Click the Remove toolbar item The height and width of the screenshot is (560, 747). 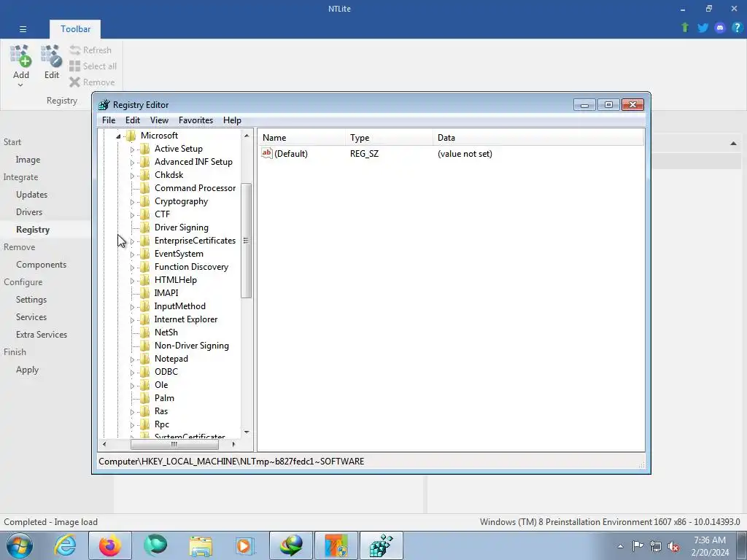tap(92, 82)
